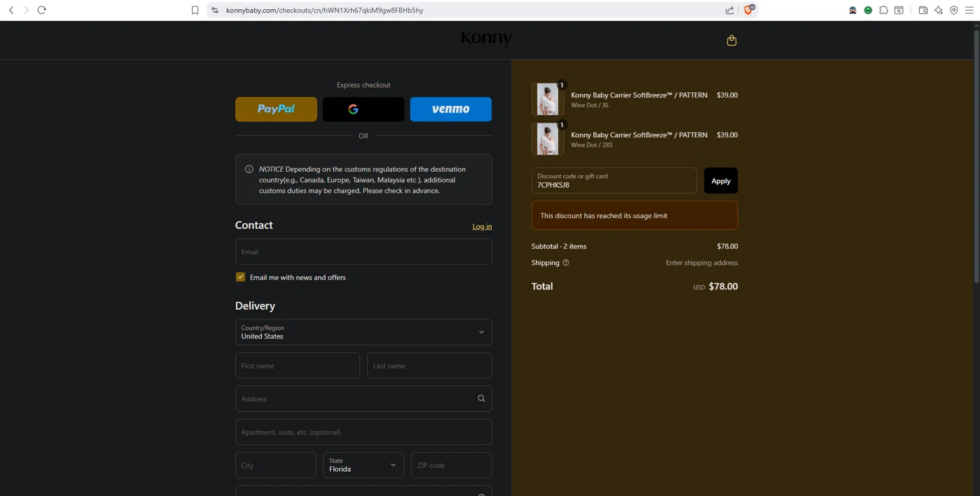The height and width of the screenshot is (496, 980).
Task: Focus the Last name field
Action: point(429,366)
